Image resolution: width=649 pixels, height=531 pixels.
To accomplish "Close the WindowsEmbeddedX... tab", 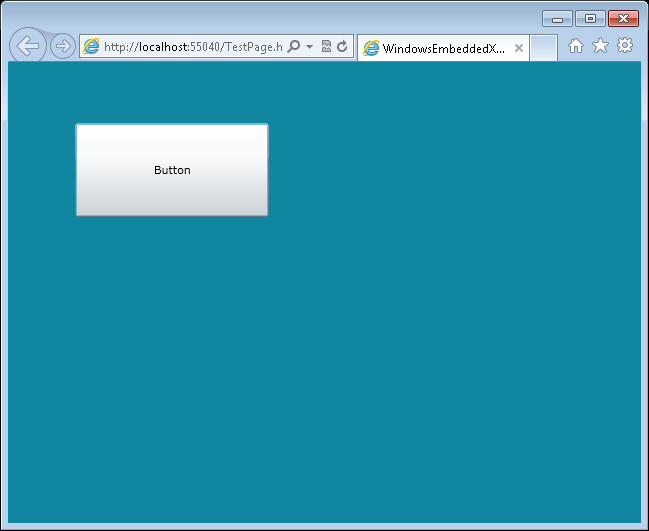I will pos(519,48).
